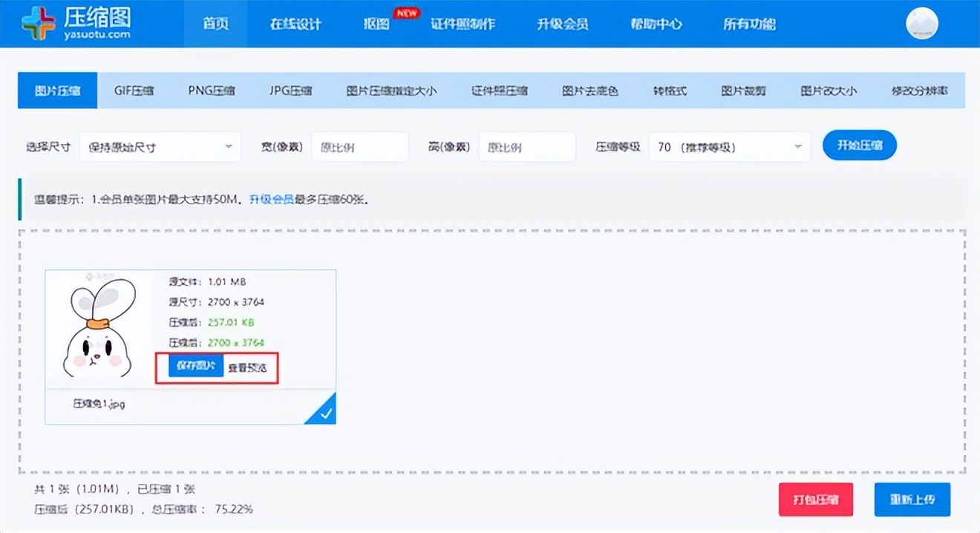This screenshot has height=533, width=980.
Task: Switch to the 修改分辨率 tab
Action: [x=921, y=91]
